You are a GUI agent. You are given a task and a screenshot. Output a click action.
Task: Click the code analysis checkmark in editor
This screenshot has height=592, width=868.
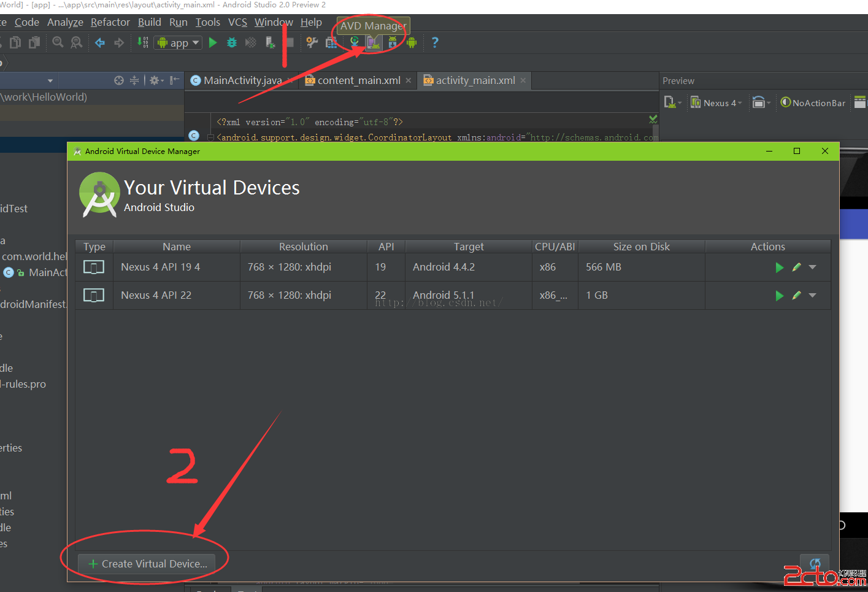coord(653,119)
